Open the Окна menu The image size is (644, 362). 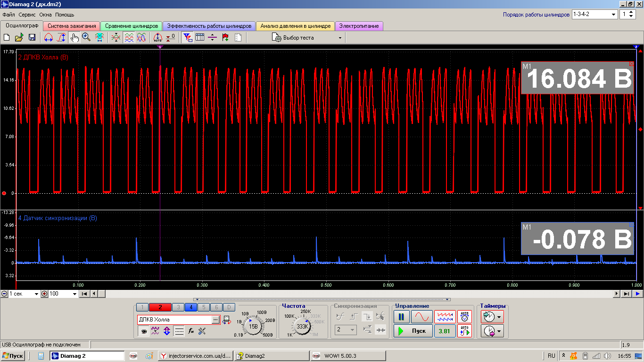coord(46,15)
